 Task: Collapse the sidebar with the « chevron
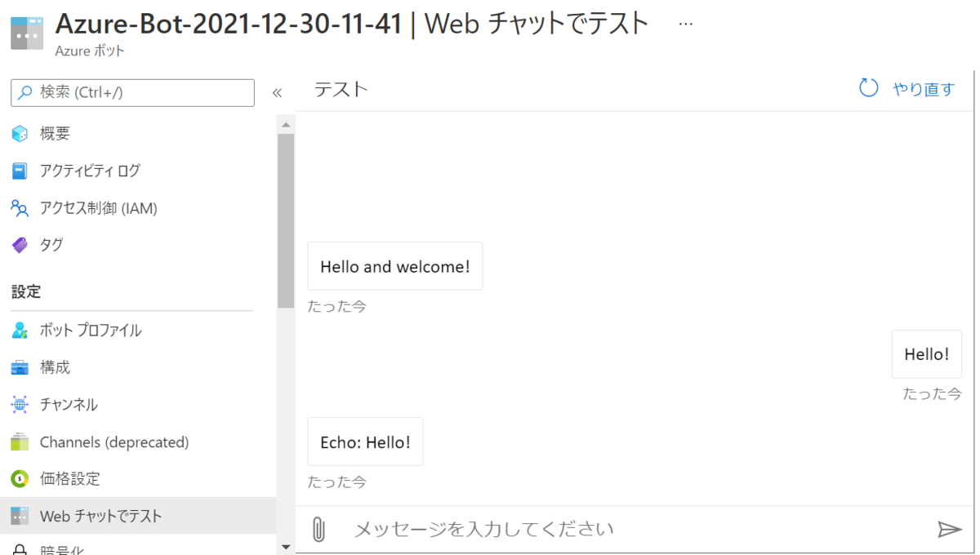pos(278,92)
